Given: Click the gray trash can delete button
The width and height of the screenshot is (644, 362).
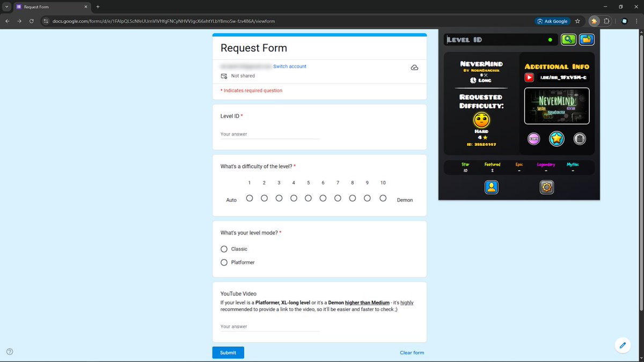Looking at the screenshot, I should [x=580, y=139].
